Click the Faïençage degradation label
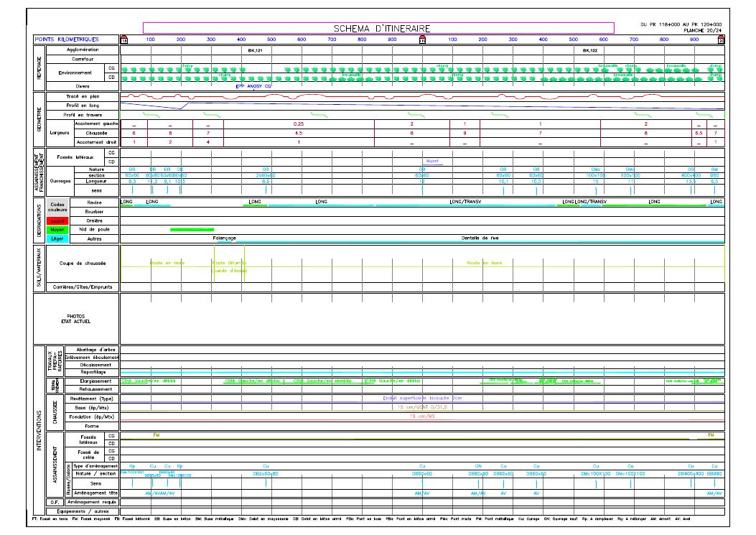 [225, 237]
